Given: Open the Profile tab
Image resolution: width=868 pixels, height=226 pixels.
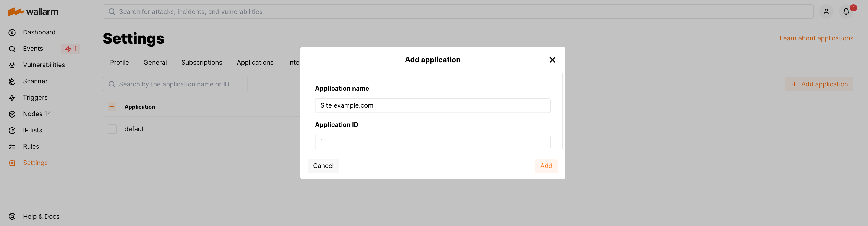Looking at the screenshot, I should 119,62.
